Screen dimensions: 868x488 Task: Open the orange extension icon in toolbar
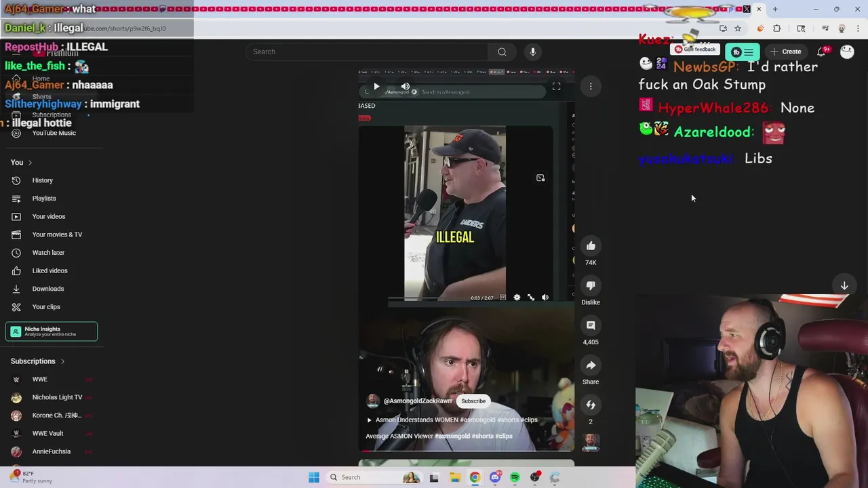(x=760, y=28)
